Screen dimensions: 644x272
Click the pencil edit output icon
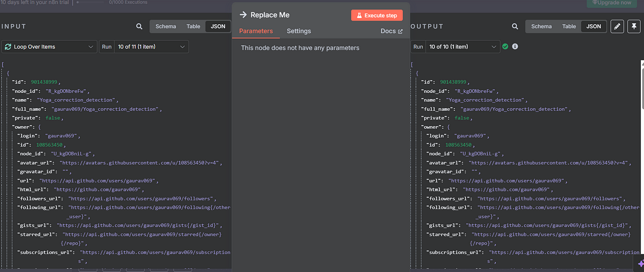617,26
